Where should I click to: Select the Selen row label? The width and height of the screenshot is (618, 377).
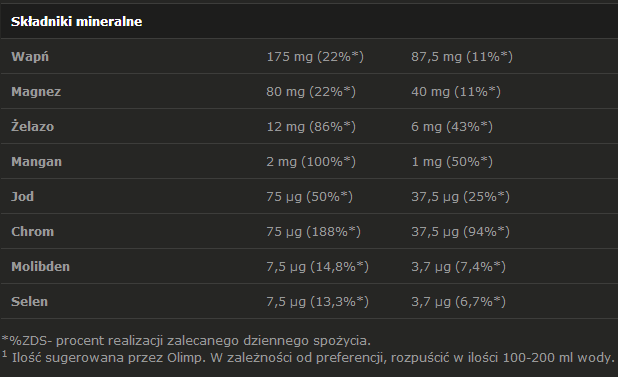(x=29, y=302)
